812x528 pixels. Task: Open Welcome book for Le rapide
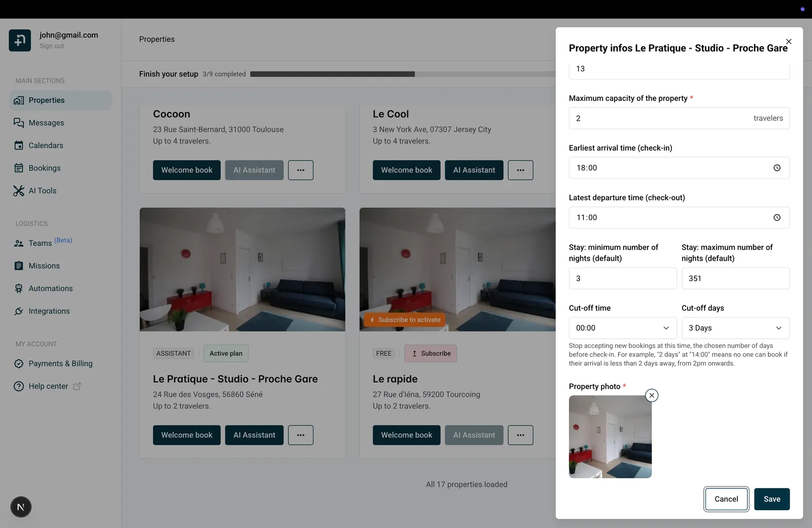[x=407, y=435]
